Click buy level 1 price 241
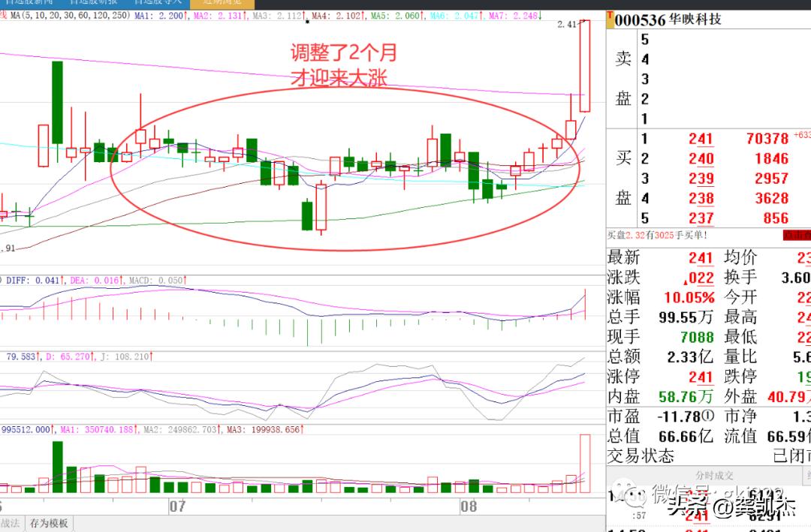Screen dimensions: 811x532 pyautogui.click(x=701, y=139)
